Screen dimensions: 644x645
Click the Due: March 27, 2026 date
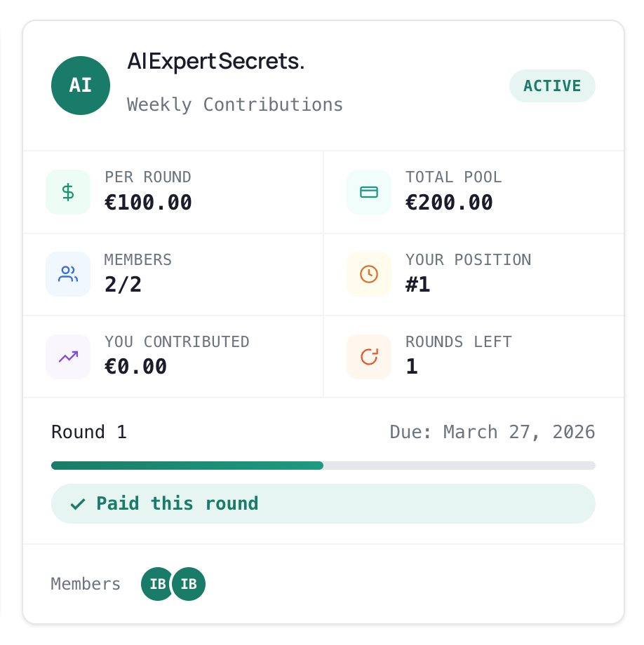492,433
